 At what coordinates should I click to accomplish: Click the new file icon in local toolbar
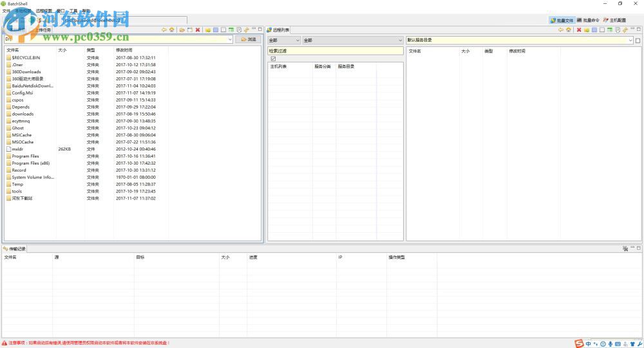point(190,30)
